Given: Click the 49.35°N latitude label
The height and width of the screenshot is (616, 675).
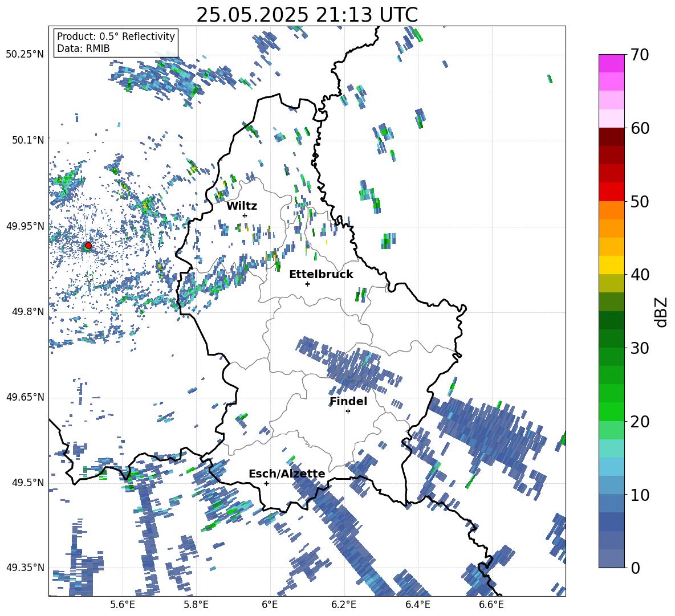Looking at the screenshot, I should [x=25, y=568].
